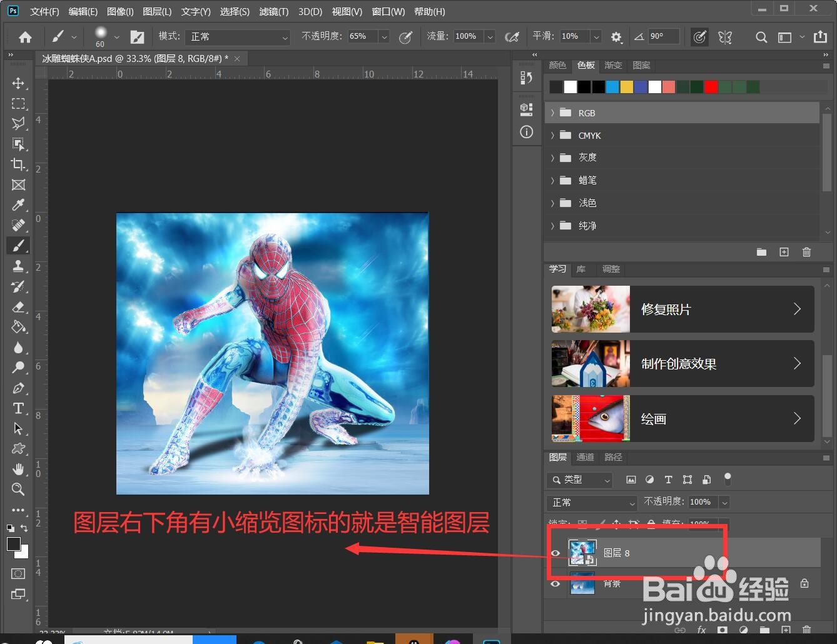Select the Pen tool
This screenshot has width=837, height=644.
pyautogui.click(x=18, y=388)
